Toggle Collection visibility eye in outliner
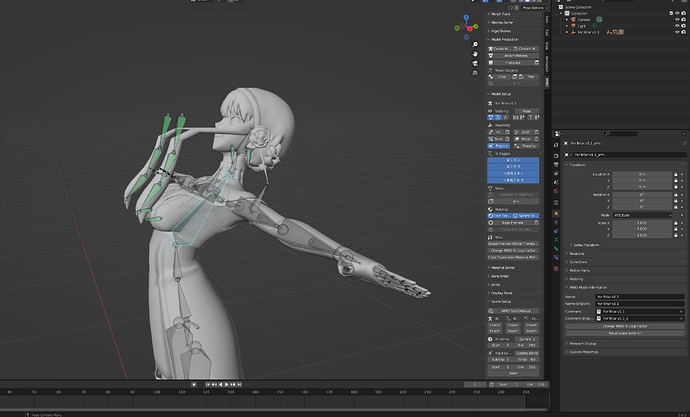 (677, 13)
